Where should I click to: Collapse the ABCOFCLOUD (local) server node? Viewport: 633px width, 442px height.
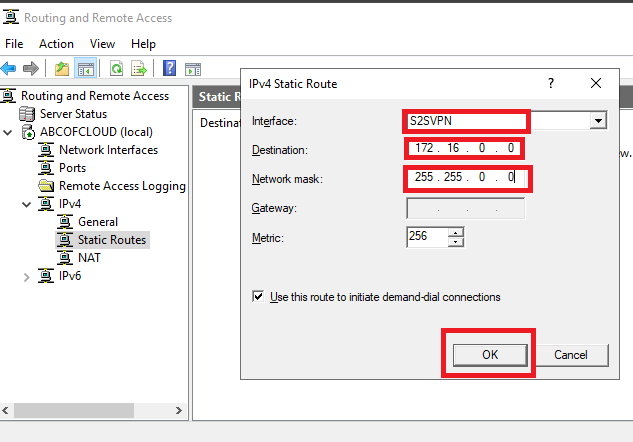click(x=11, y=132)
